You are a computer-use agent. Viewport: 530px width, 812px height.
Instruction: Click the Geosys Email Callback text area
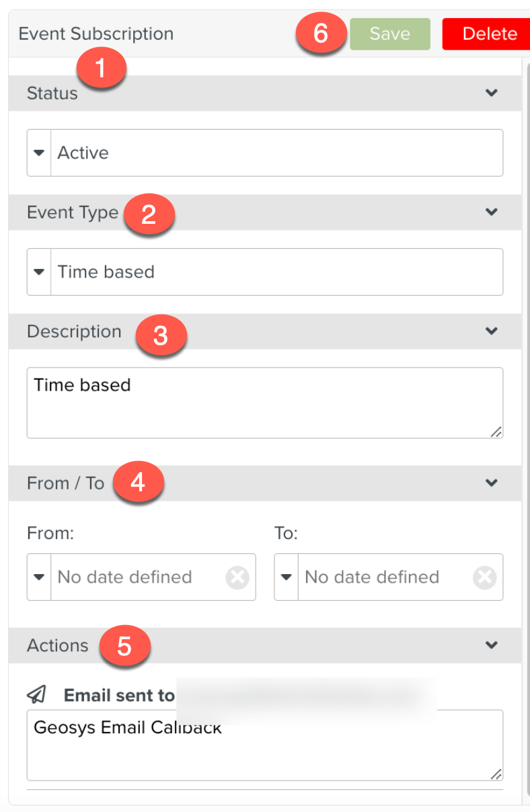(x=264, y=746)
